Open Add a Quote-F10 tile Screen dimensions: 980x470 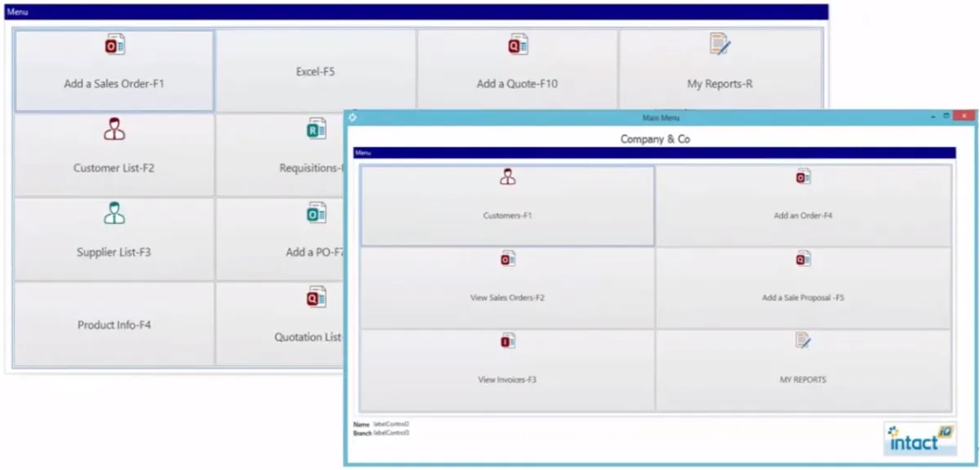click(517, 71)
